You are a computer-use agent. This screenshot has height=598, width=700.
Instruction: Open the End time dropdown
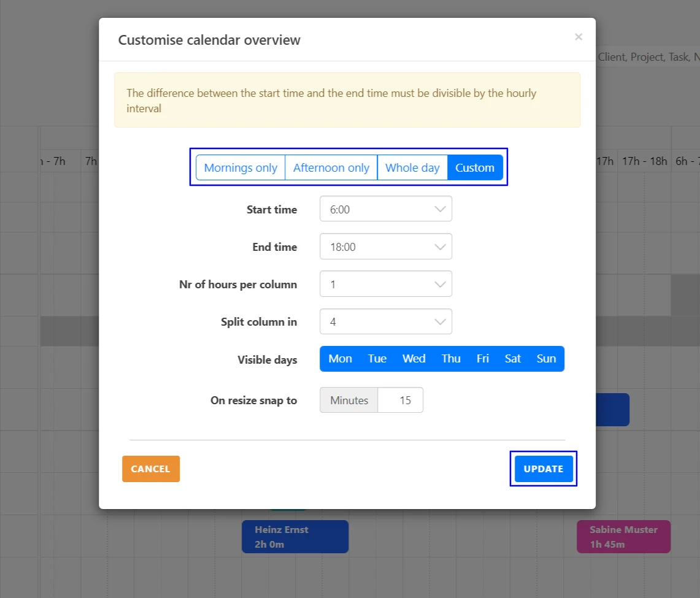pos(385,247)
